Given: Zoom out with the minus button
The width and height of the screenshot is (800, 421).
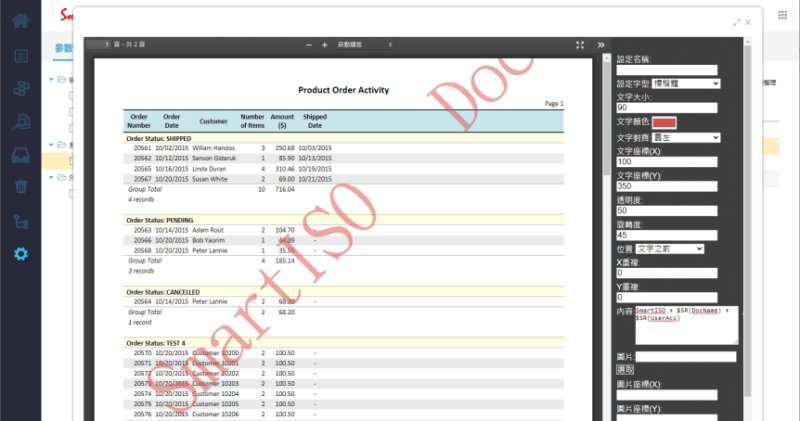Looking at the screenshot, I should pyautogui.click(x=309, y=45).
